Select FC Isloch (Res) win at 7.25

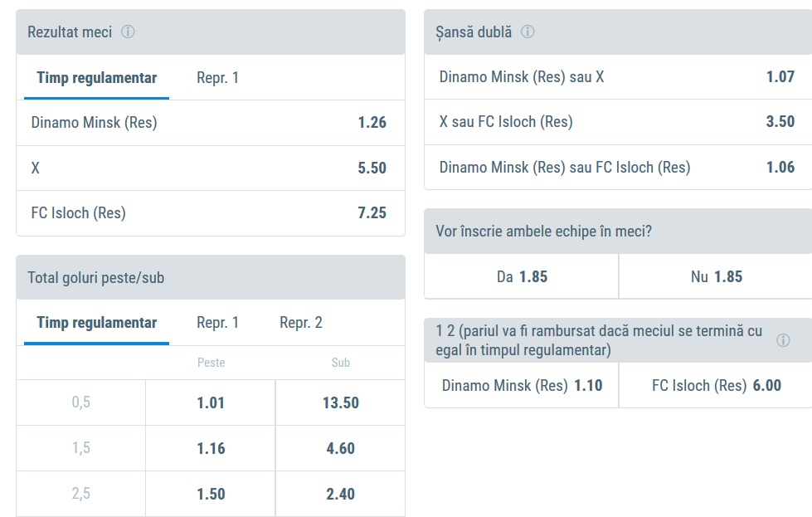click(210, 213)
